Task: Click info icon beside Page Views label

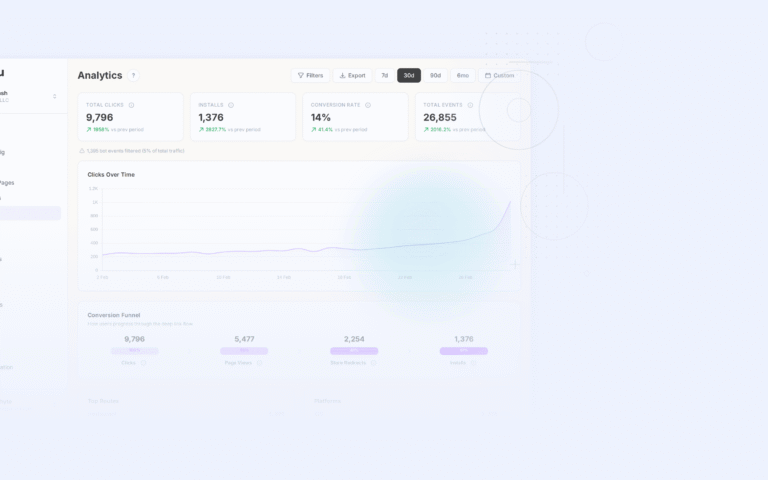Action: (x=260, y=363)
